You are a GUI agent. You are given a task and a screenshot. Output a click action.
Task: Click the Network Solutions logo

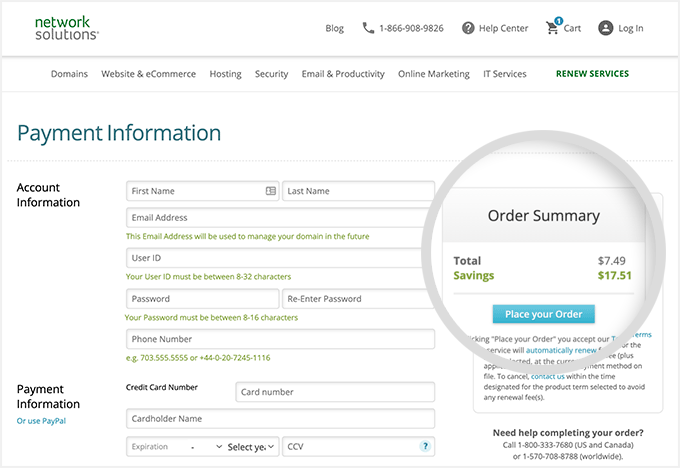(x=67, y=28)
